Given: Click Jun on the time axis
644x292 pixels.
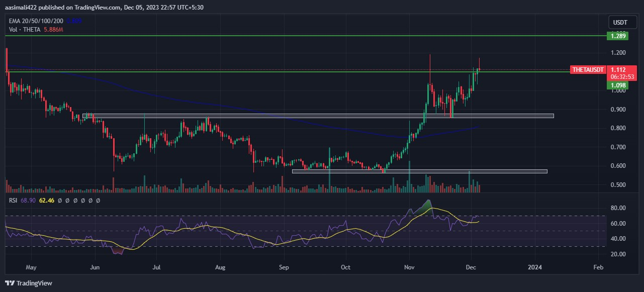Looking at the screenshot, I should (x=95, y=267).
